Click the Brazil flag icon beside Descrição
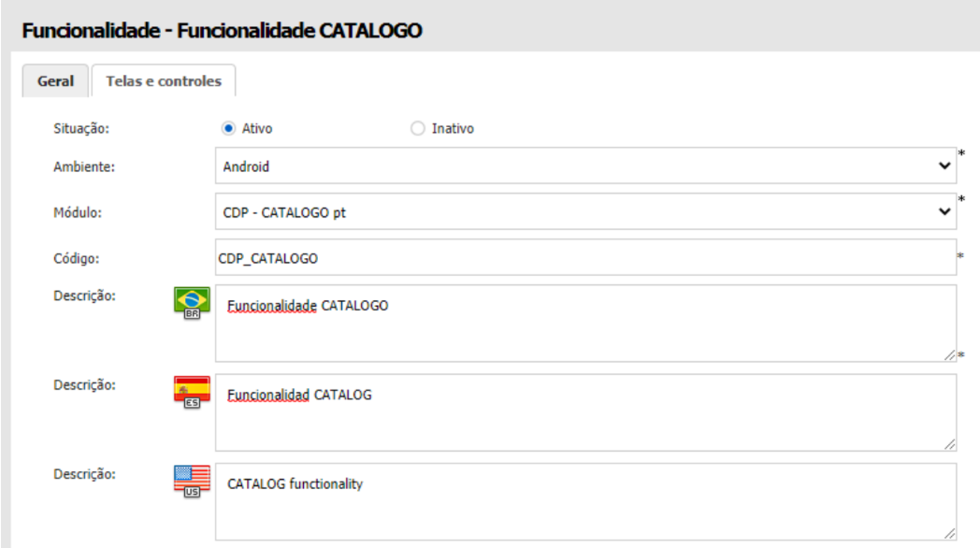980x548 pixels. 193,303
